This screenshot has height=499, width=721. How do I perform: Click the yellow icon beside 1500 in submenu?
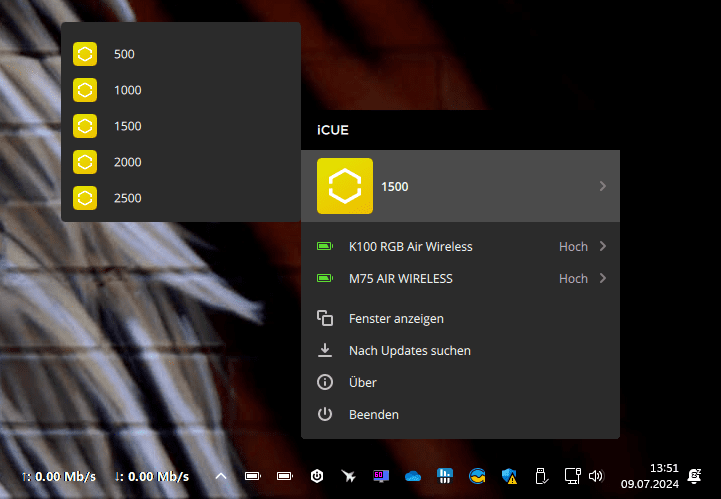click(x=85, y=126)
